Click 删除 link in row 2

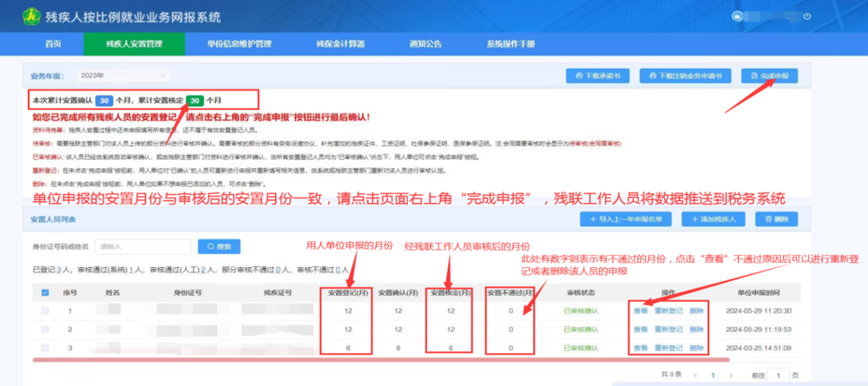point(697,329)
